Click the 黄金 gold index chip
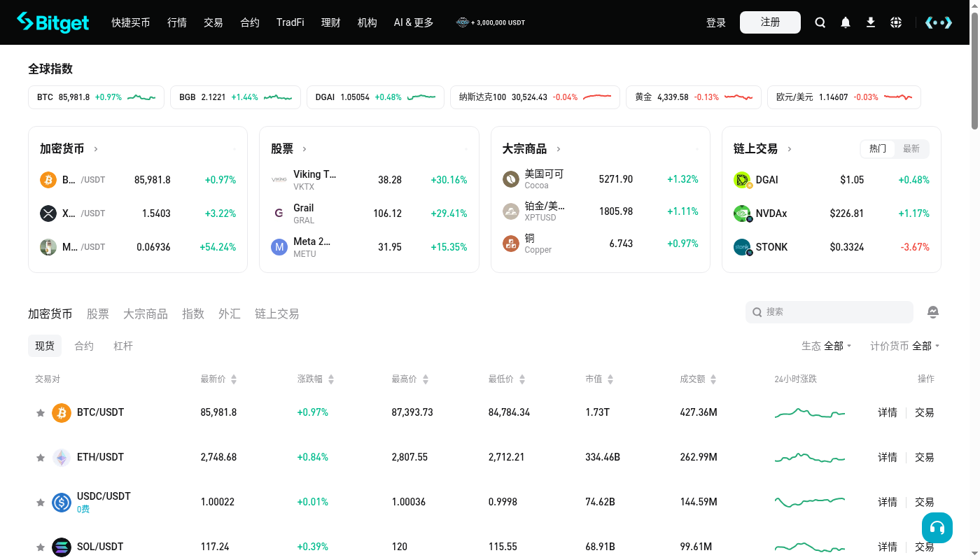 click(694, 97)
